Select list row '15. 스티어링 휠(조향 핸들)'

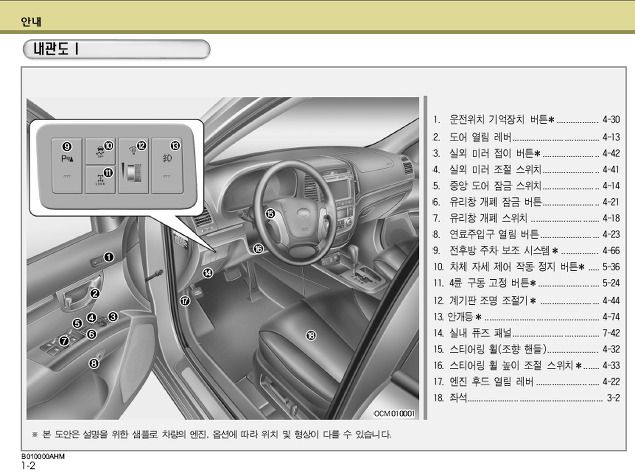[526, 349]
